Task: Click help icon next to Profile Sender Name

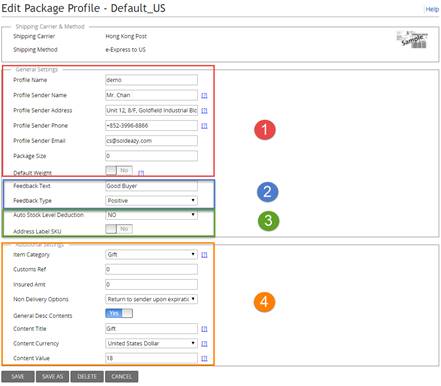Action: coord(204,96)
